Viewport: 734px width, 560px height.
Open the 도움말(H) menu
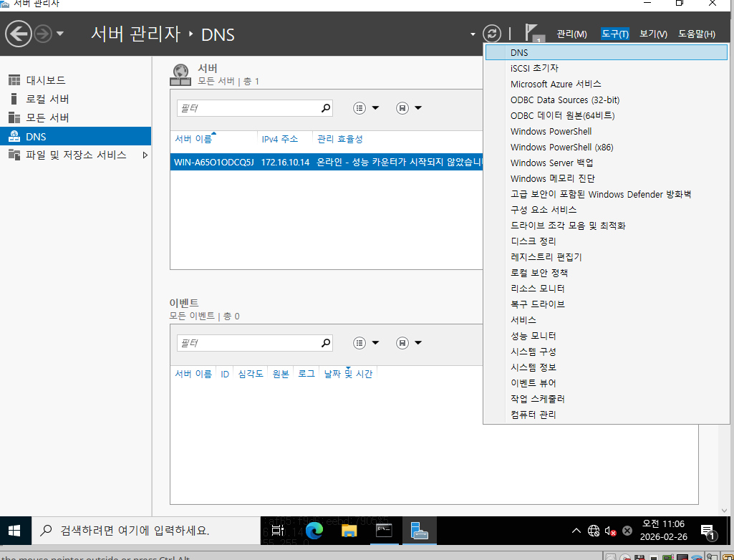point(697,34)
